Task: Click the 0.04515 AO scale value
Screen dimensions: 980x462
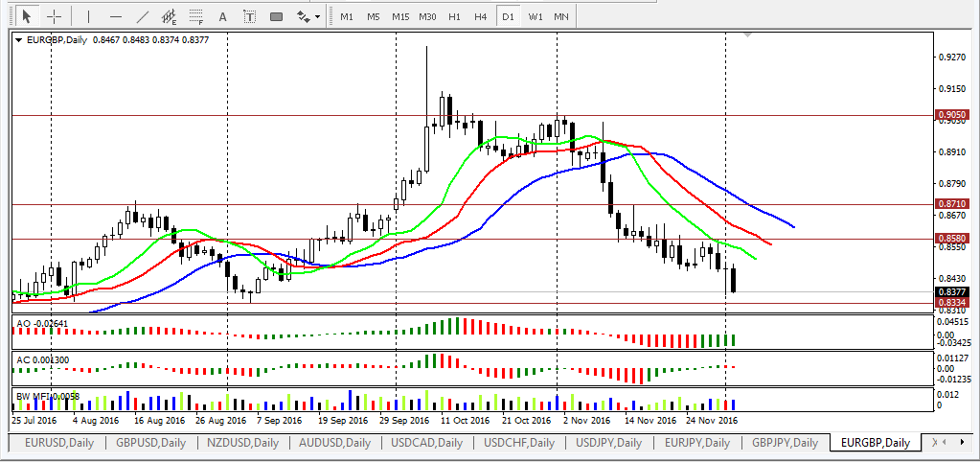Action: coord(954,323)
